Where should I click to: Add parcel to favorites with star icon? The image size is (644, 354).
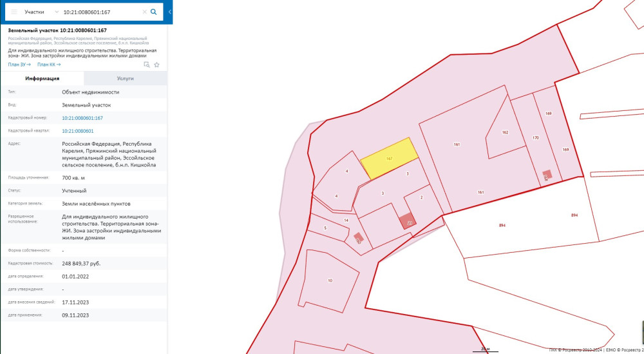(x=156, y=64)
